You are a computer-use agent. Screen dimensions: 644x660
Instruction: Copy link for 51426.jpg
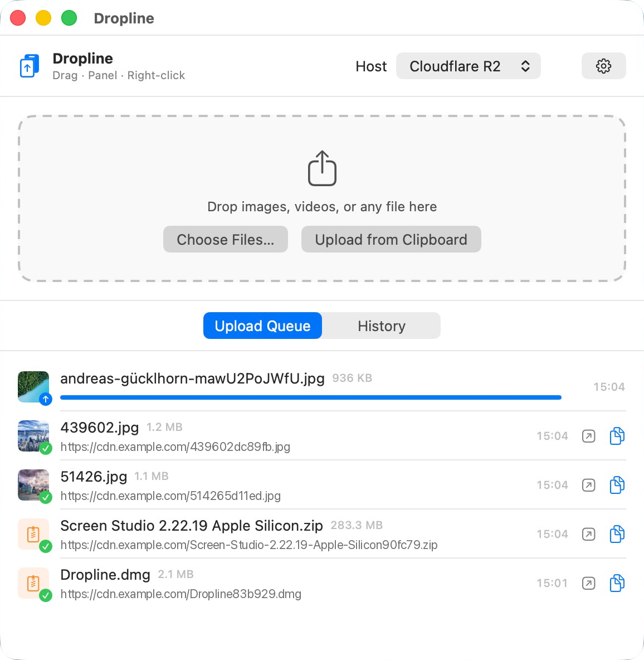coord(617,485)
